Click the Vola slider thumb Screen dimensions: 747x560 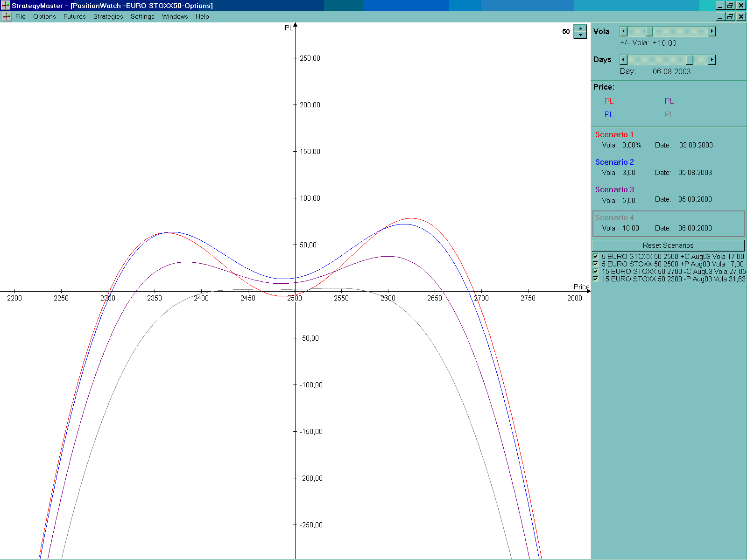pyautogui.click(x=649, y=31)
